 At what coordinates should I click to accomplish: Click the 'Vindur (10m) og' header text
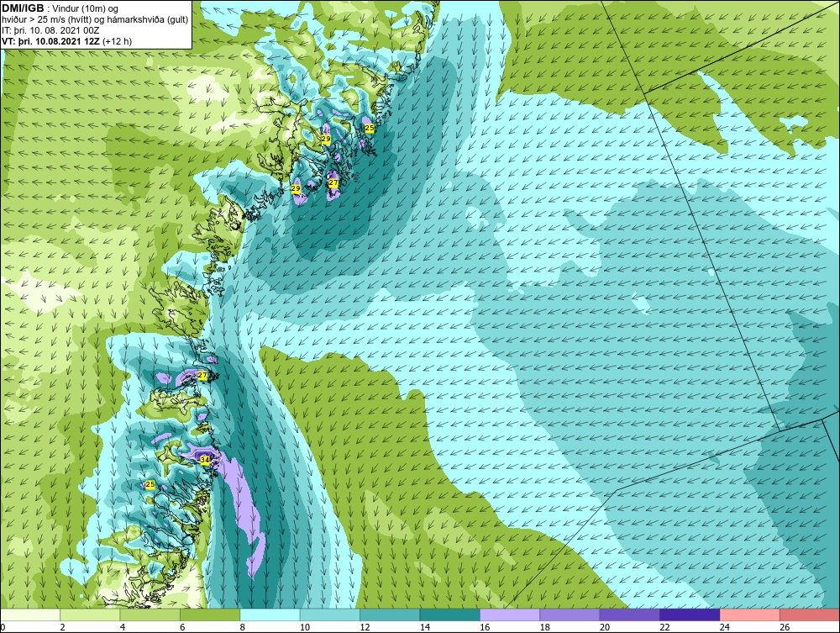click(x=86, y=8)
